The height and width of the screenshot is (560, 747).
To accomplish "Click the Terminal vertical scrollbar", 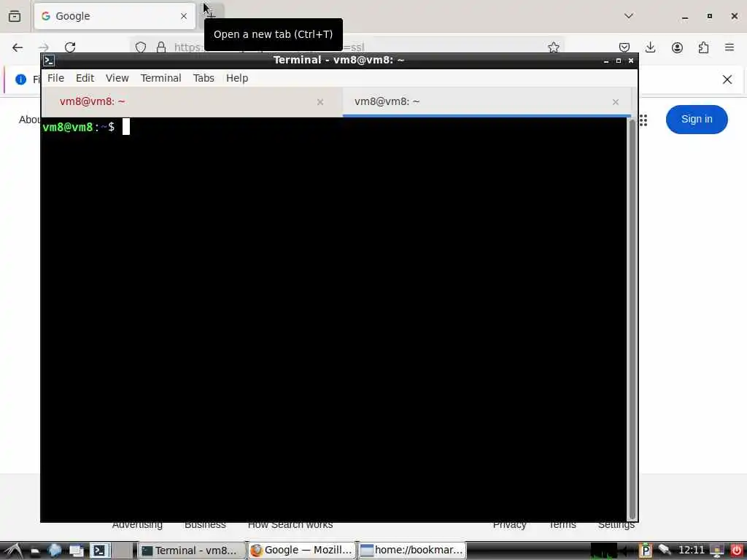I will click(x=632, y=319).
